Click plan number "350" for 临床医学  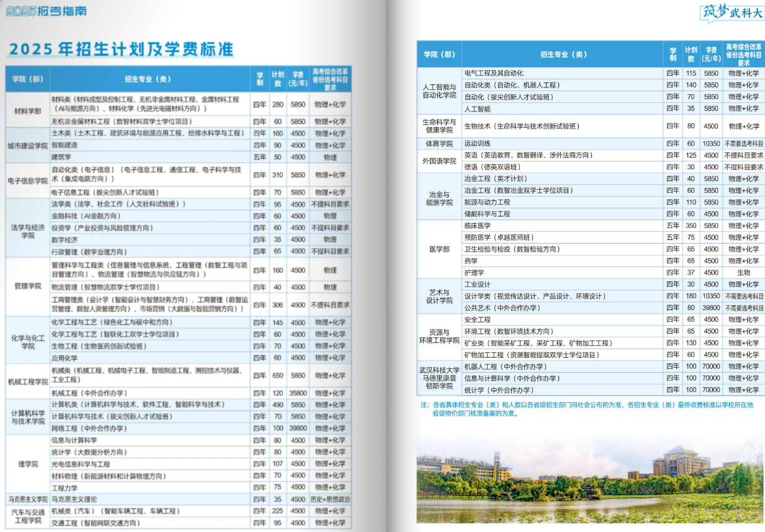coord(691,226)
